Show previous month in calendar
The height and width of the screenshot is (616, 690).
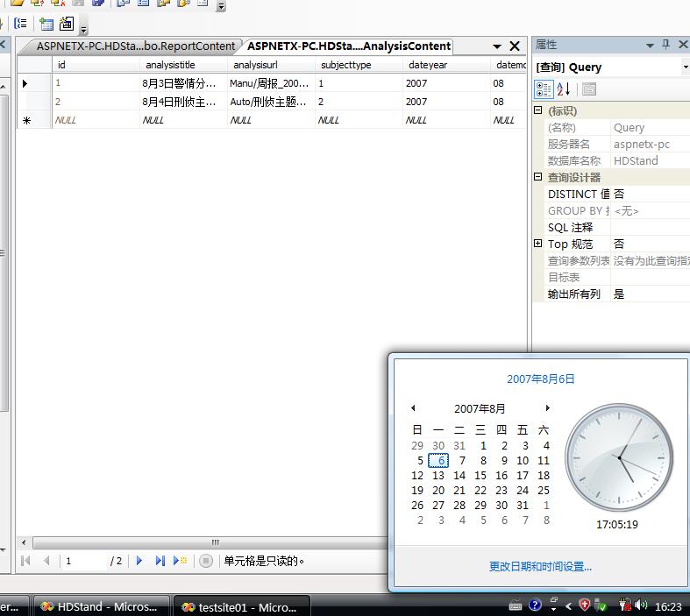pyautogui.click(x=414, y=408)
